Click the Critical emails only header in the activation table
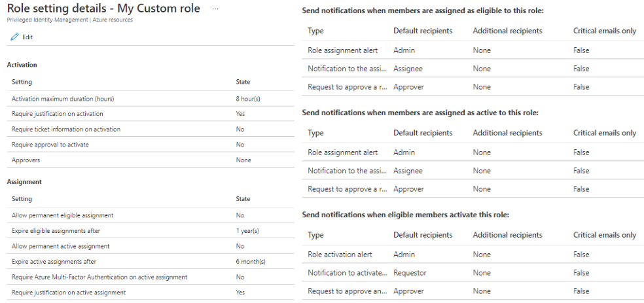 (604, 235)
